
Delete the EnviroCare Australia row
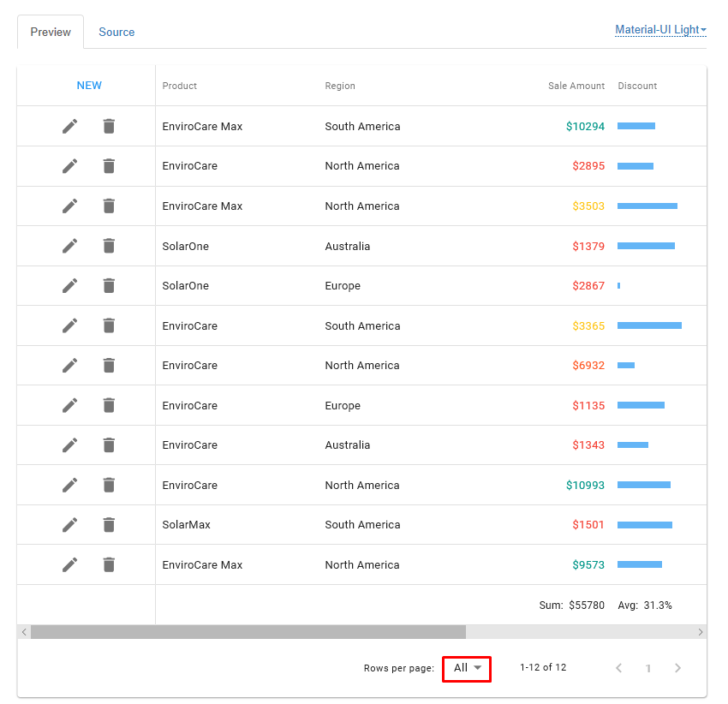pyautogui.click(x=109, y=444)
